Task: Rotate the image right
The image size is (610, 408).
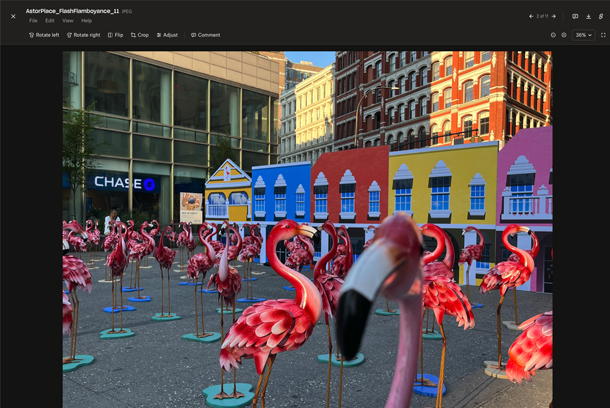Action: tap(84, 35)
